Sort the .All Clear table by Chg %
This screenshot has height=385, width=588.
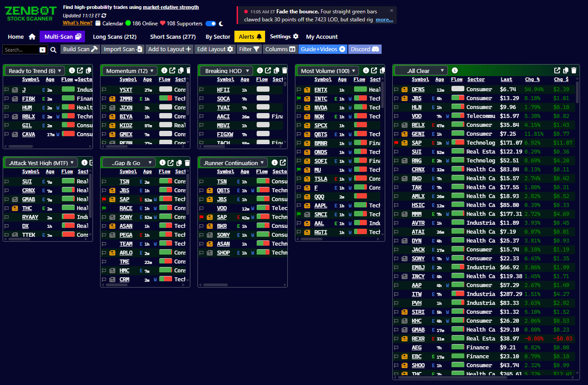[532, 80]
